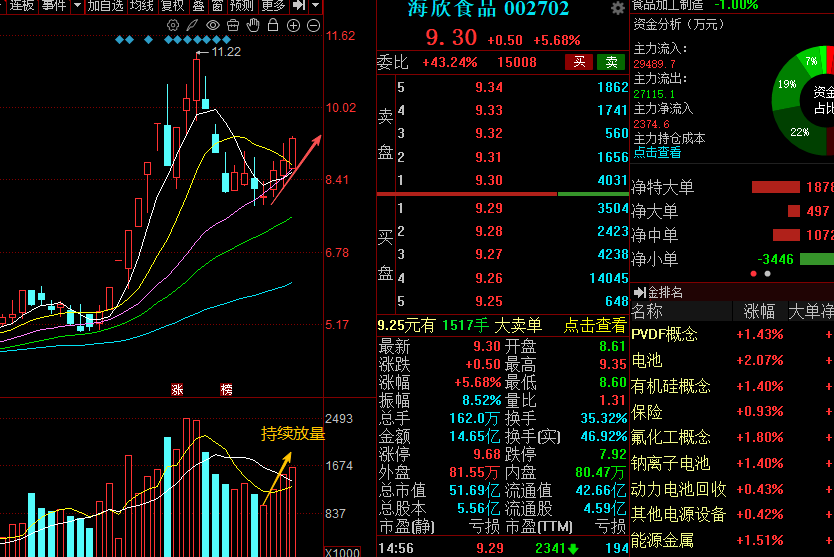Open chart settings gear above the candlesticks

(173, 25)
